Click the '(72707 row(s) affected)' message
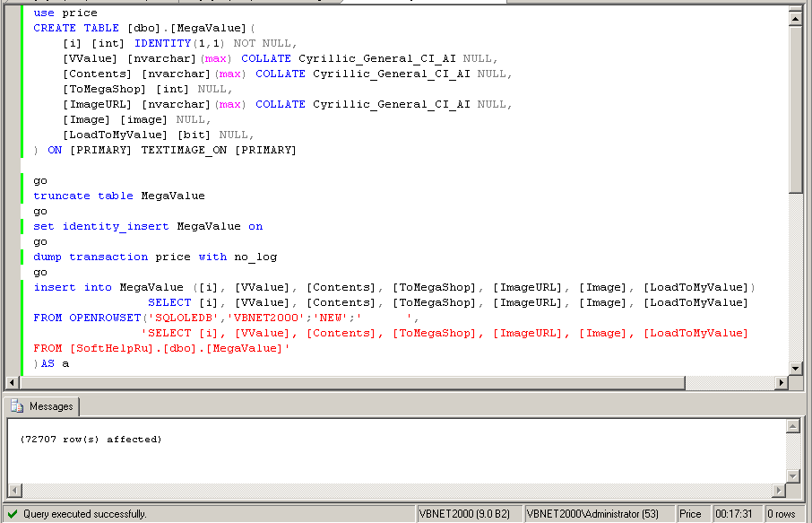Viewport: 812px width, 523px height. [x=91, y=440]
